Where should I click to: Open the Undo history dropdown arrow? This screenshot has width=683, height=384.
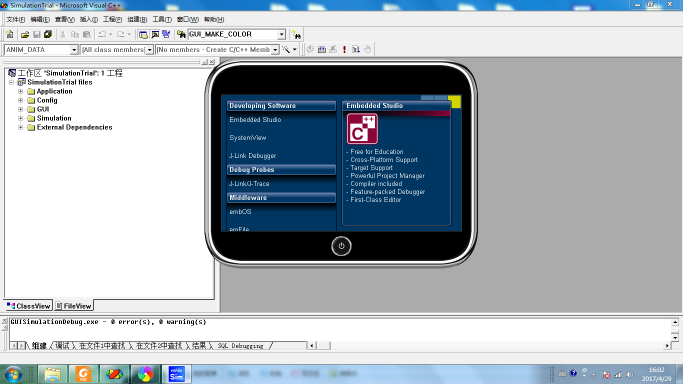tap(111, 34)
